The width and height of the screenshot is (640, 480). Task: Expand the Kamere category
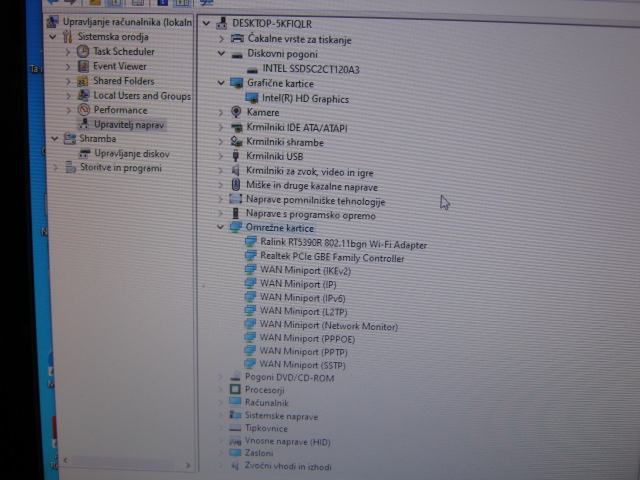click(x=221, y=113)
